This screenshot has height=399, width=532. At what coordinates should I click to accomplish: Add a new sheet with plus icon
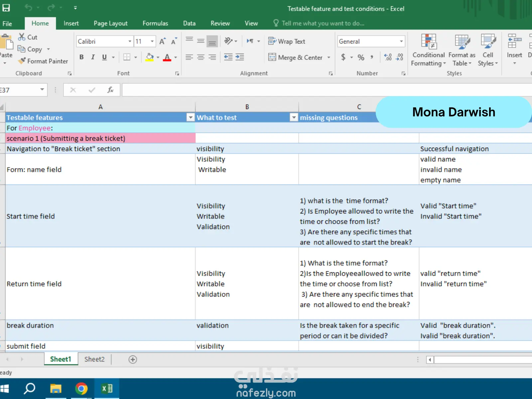(133, 359)
